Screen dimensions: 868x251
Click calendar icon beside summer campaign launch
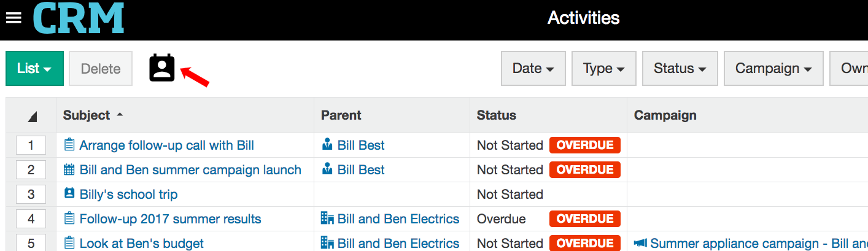[x=69, y=170]
